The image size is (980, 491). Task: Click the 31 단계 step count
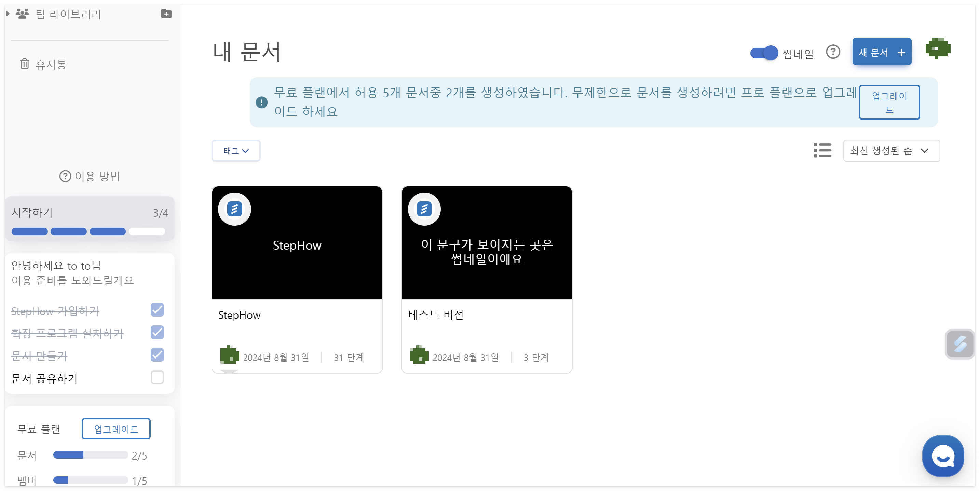coord(349,357)
